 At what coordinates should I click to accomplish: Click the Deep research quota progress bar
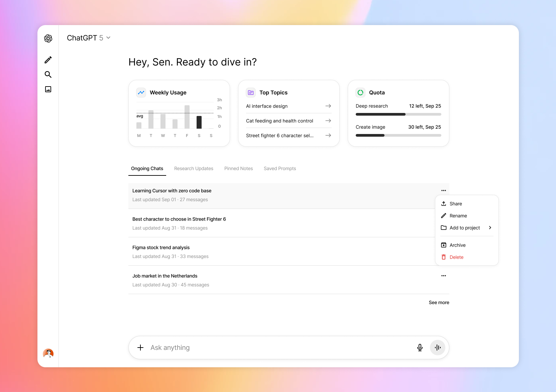pyautogui.click(x=398, y=114)
